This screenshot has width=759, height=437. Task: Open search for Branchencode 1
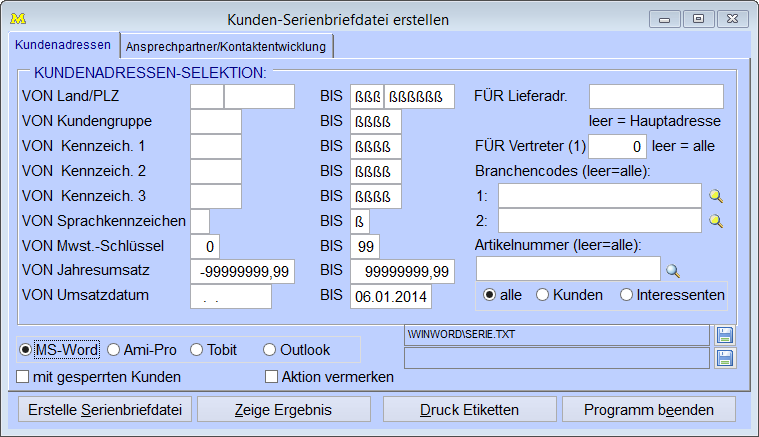pos(716,196)
